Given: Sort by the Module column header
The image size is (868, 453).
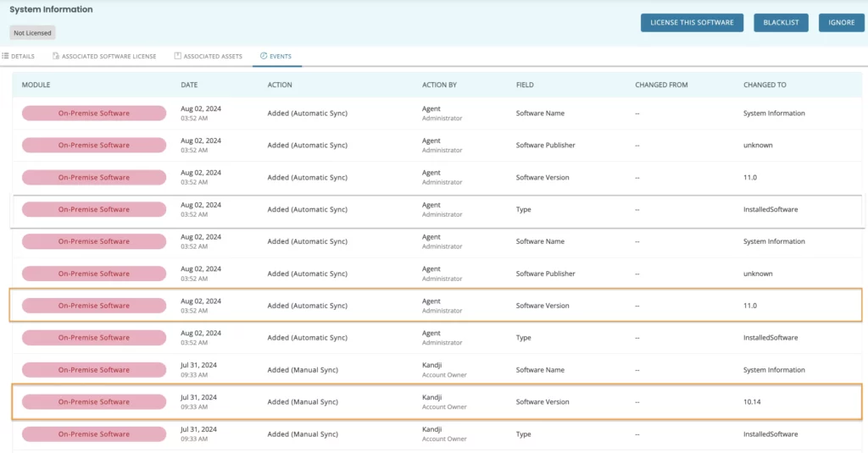Looking at the screenshot, I should click(36, 85).
